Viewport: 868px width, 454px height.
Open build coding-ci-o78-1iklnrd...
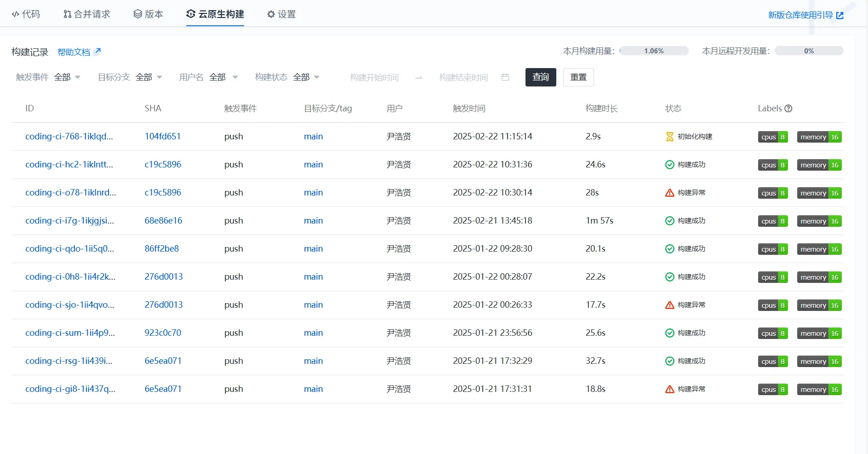tap(70, 193)
